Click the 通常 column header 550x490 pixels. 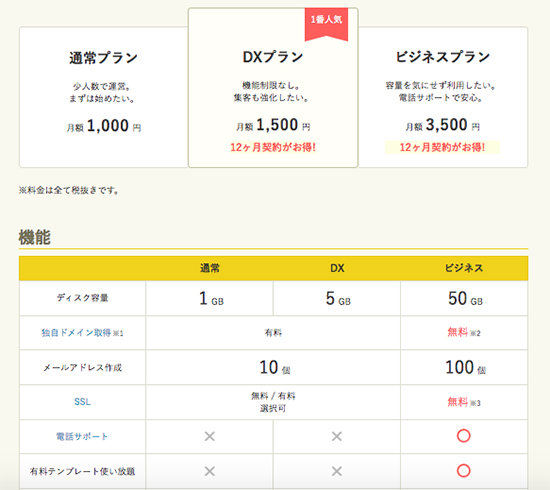tap(210, 268)
